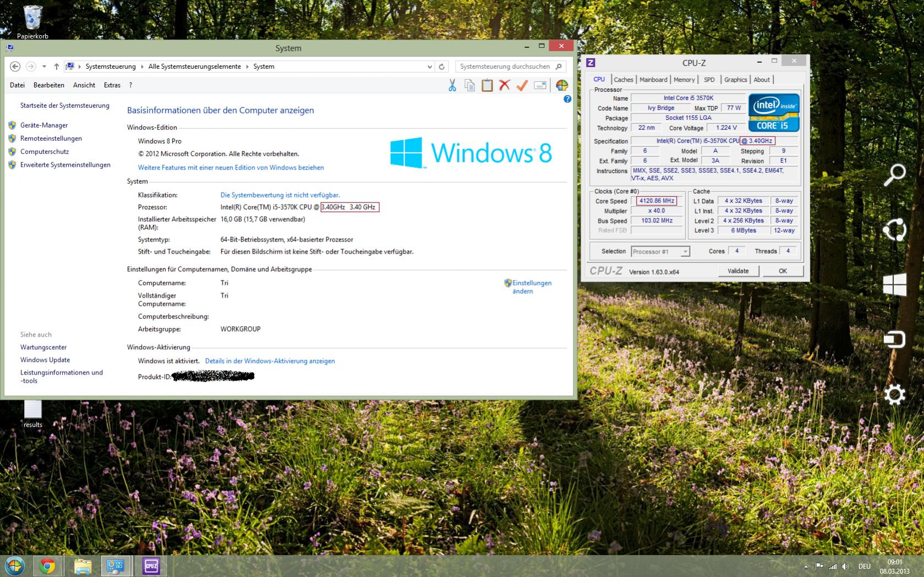Expand breadcrumb arrow after Alle Systemsteuerungselemente
Viewport: 924px width, 577px height.
click(247, 67)
